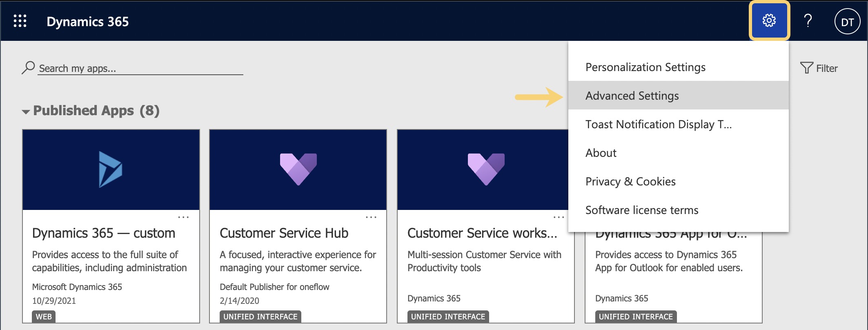This screenshot has width=868, height=330.
Task: Open more options for Dynamics 365 custom
Action: (183, 217)
